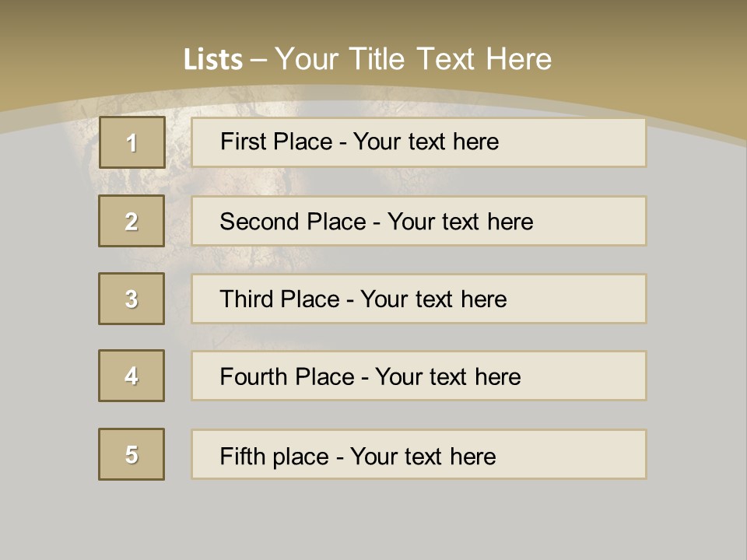This screenshot has height=560, width=747.
Task: Select the number 1 box
Action: point(132,142)
